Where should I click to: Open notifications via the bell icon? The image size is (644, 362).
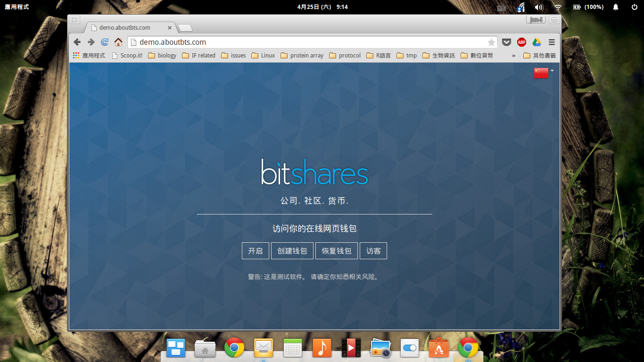616,7
